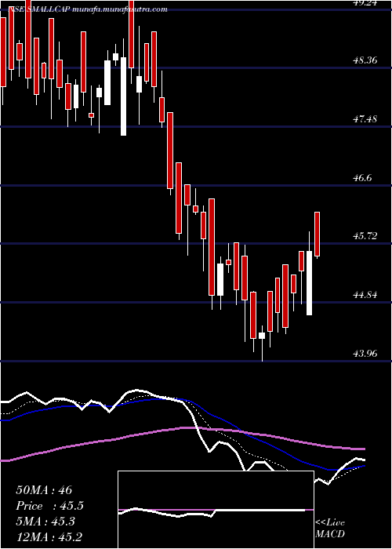
Task: Click inside the Live MACD inset chart
Action: 216,510
